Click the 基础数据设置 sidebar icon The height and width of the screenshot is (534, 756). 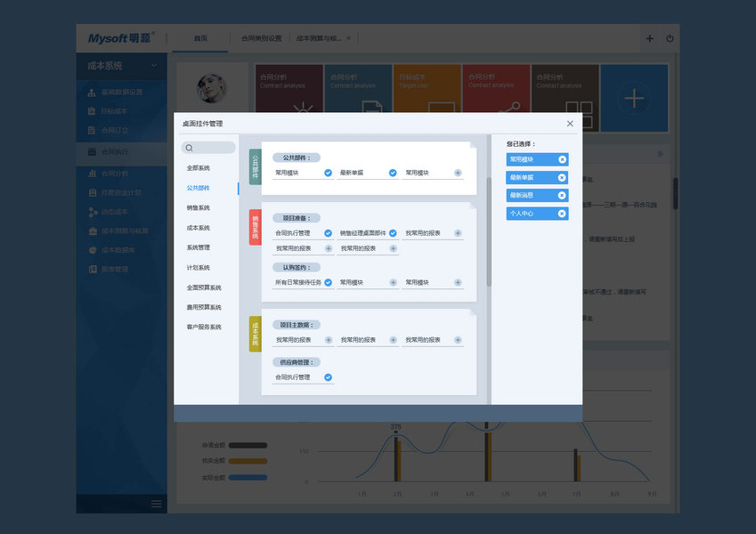point(92,93)
